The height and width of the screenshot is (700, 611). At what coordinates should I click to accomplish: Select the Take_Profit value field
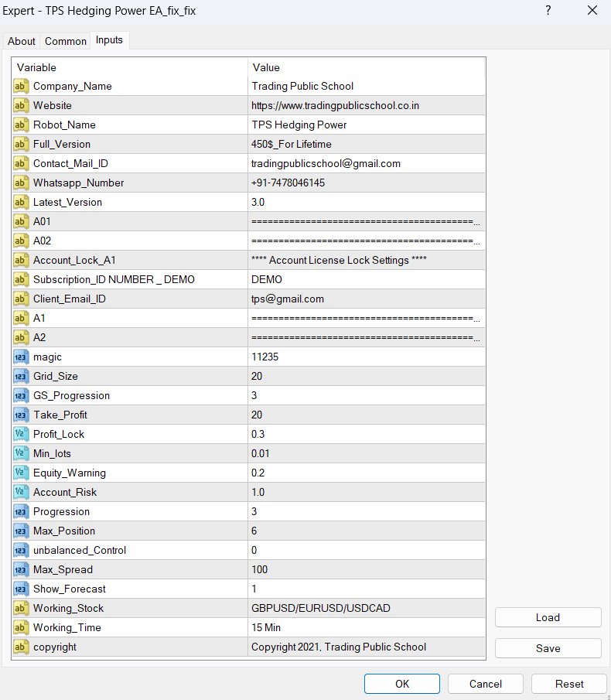tap(366, 415)
